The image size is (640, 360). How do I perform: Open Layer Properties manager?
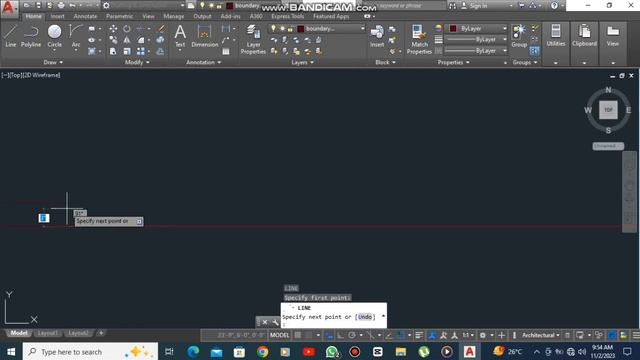253,39
